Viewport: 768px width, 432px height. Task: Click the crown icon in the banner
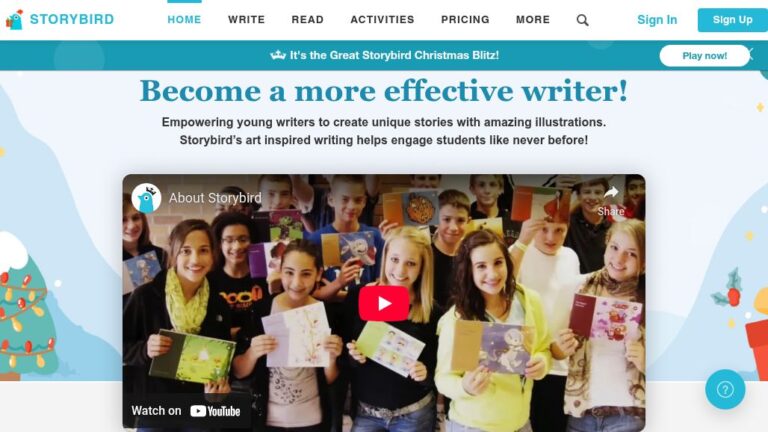tap(278, 55)
